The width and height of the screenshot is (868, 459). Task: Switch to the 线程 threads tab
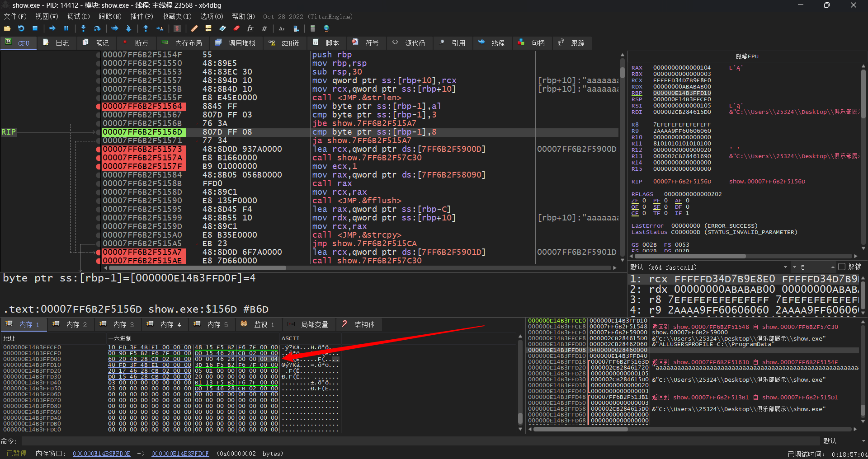point(492,43)
